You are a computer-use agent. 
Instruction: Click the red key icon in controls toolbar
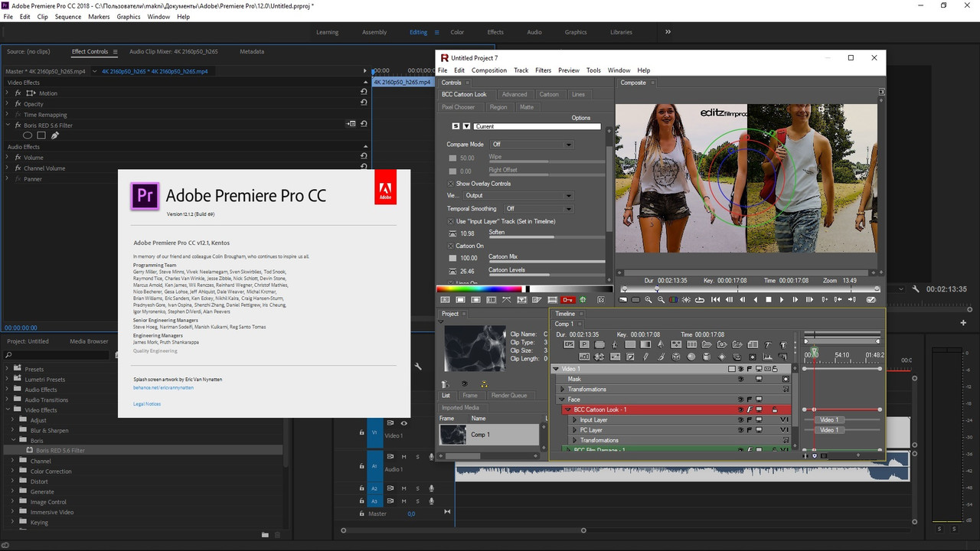coord(568,299)
